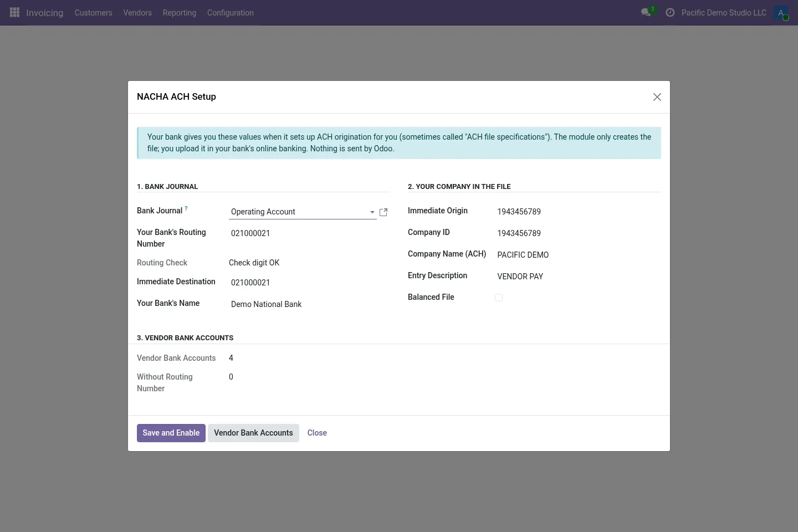Toggle the Balanced File checkbox
The width and height of the screenshot is (798, 532).
499,298
